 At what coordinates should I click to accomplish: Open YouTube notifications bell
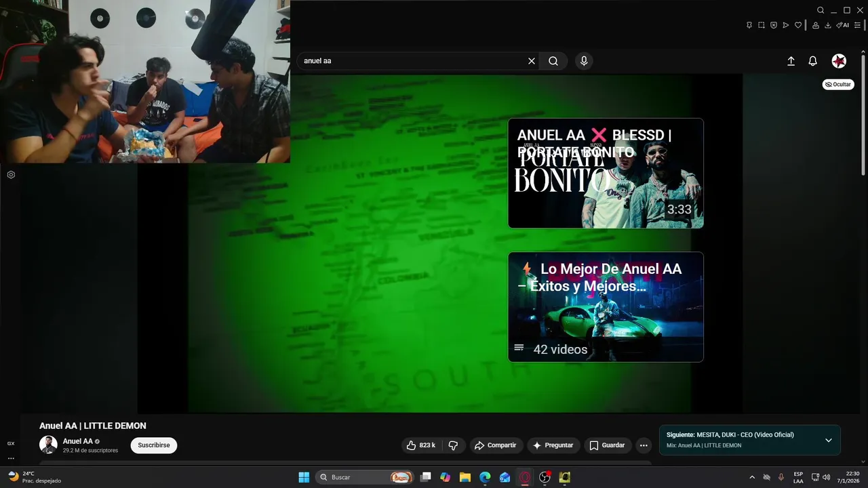tap(812, 61)
